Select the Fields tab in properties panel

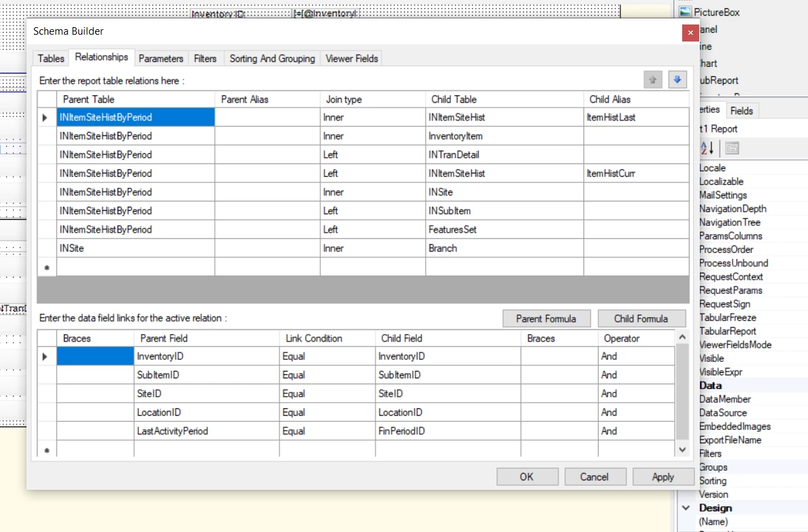pyautogui.click(x=741, y=111)
